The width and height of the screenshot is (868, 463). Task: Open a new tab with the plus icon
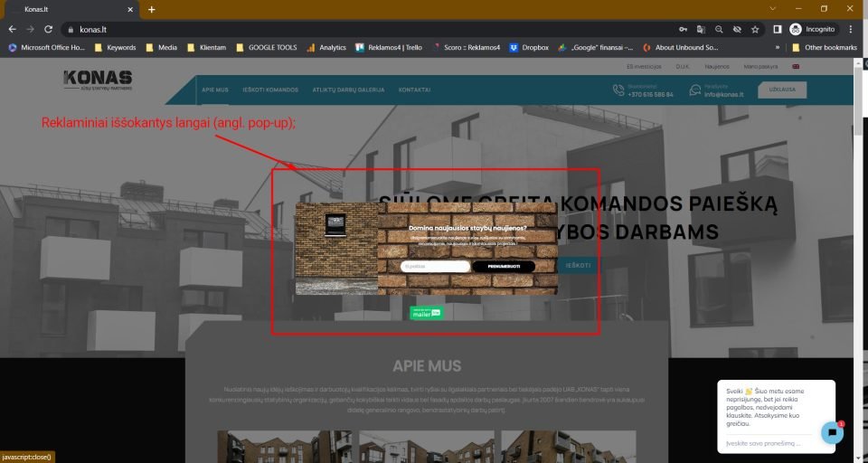tap(151, 9)
